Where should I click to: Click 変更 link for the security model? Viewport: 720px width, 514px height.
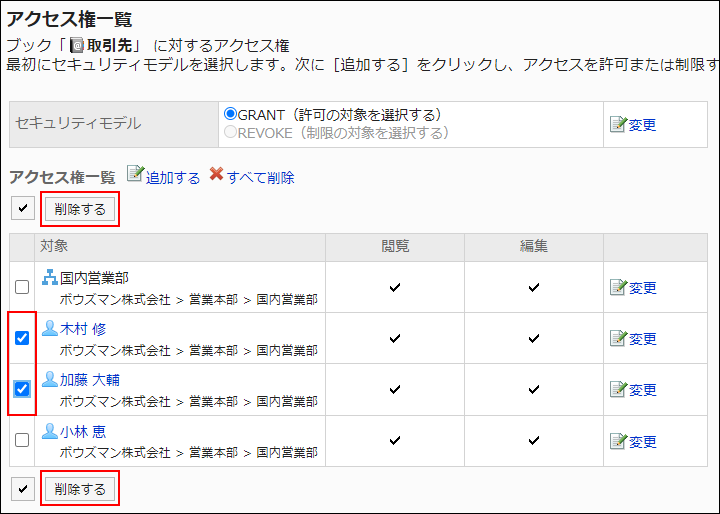642,125
